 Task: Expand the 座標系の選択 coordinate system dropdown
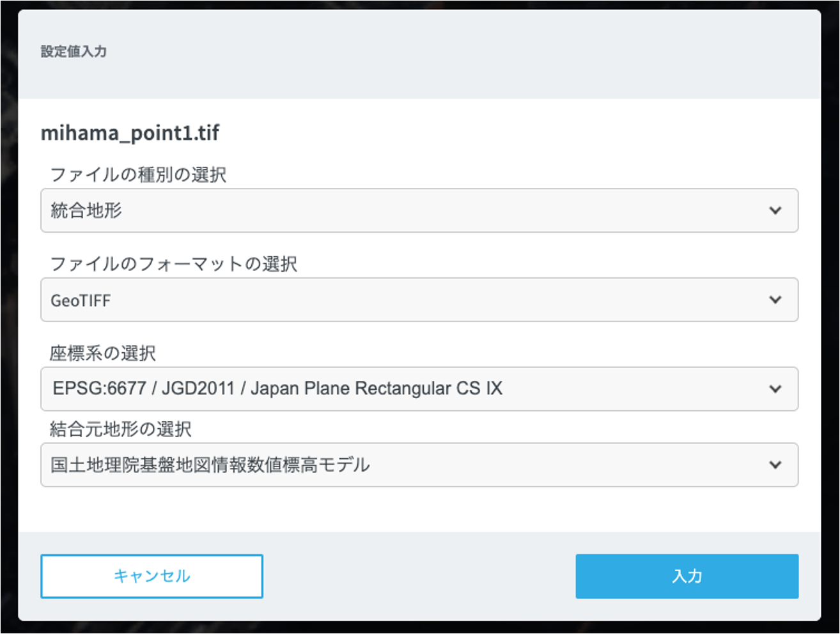tap(420, 389)
